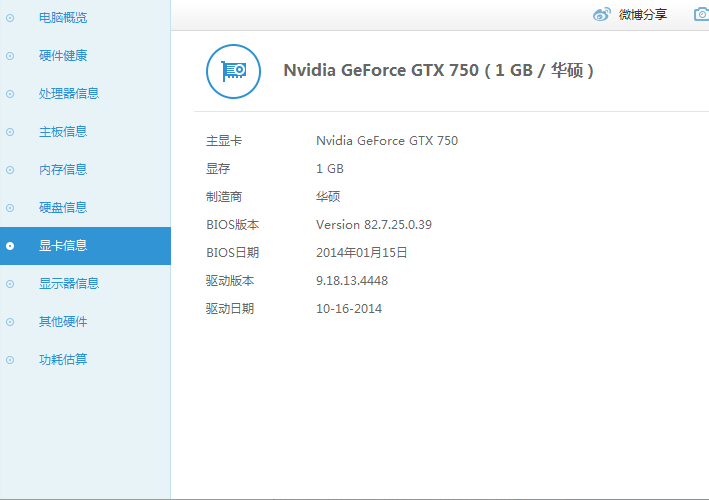Select 内存信息 in the sidebar
Image resolution: width=709 pixels, height=500 pixels.
pos(63,170)
